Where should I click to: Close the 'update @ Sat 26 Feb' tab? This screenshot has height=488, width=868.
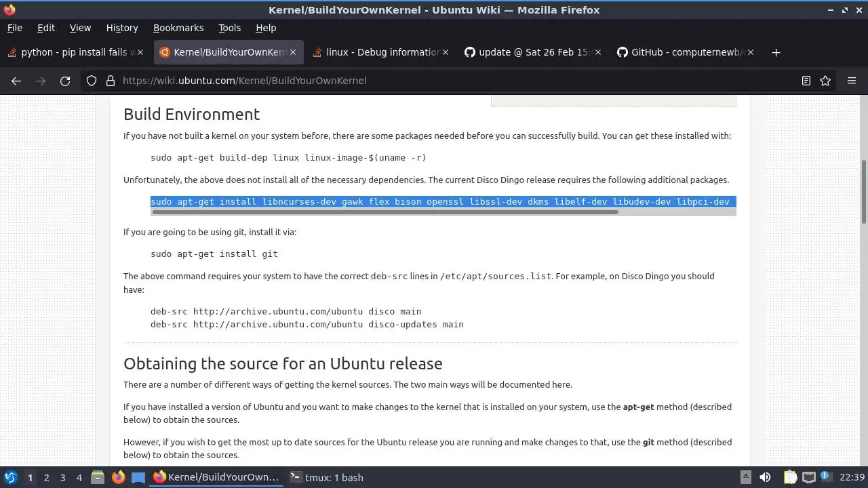597,52
